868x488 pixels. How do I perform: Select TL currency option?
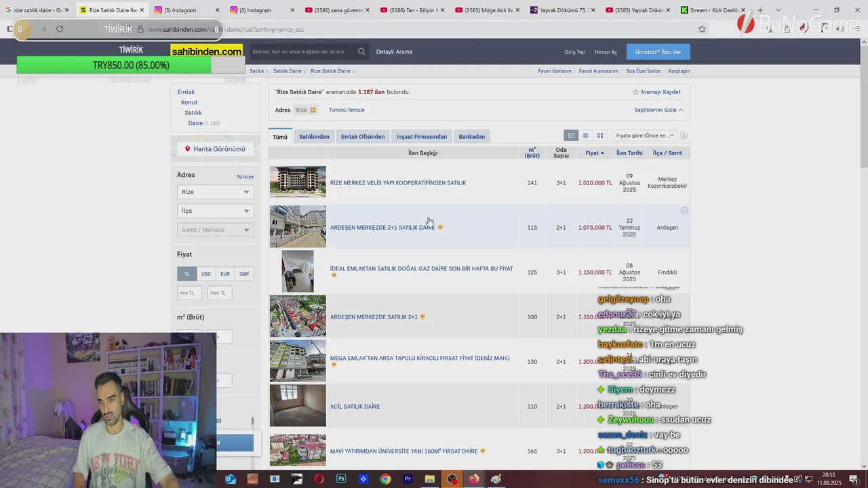[x=187, y=274]
